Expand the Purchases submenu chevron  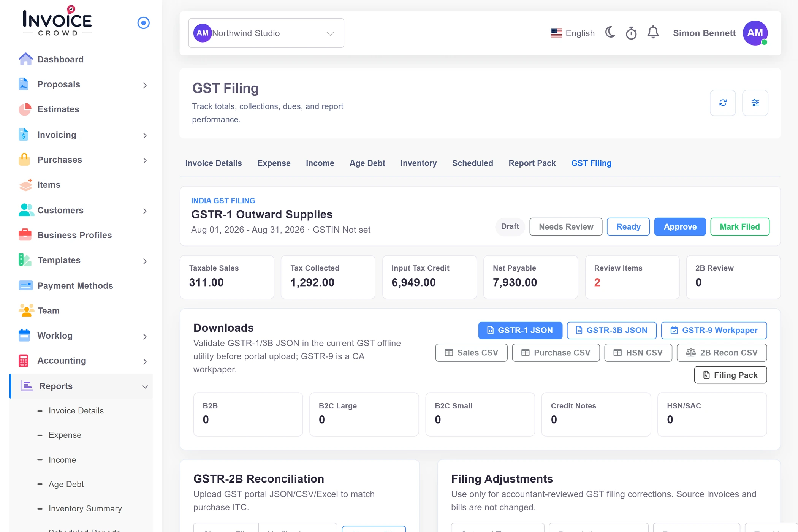tap(145, 160)
